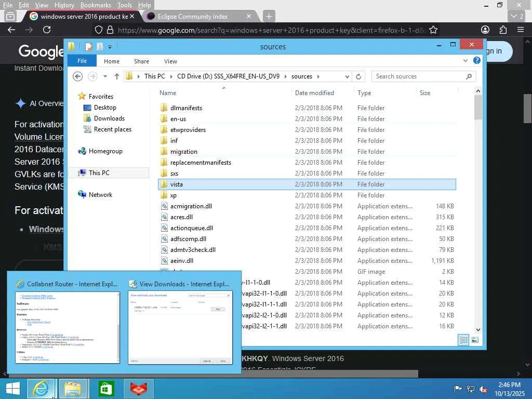Screen dimensions: 532x399
Task: Open Firefox site shield tracking protection icon
Action: (99, 30)
